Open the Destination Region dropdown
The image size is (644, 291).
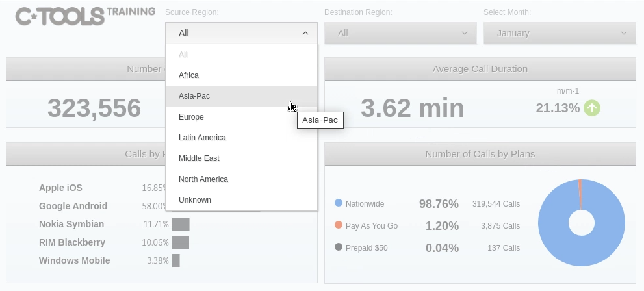click(x=400, y=33)
